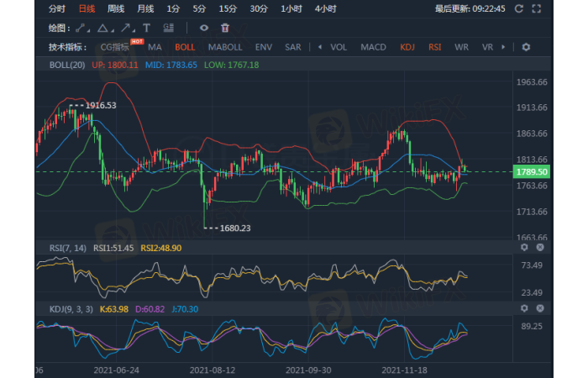
Task: Delete drawings with the trash icon
Action: point(224,28)
